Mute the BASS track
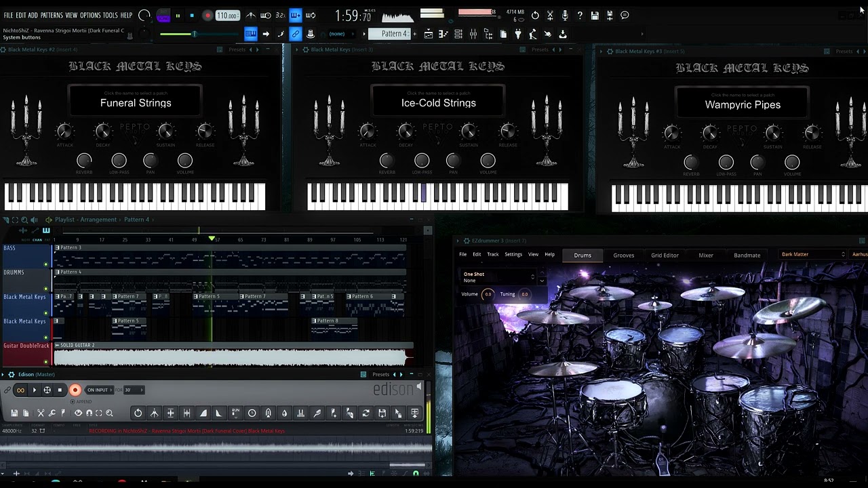The width and height of the screenshot is (868, 488). 46,264
